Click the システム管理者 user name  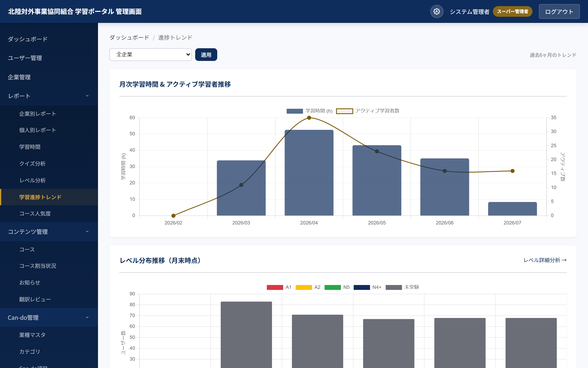469,12
